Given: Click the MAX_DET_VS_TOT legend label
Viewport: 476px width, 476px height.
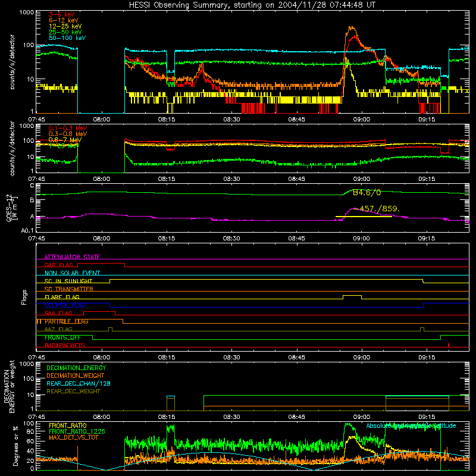Looking at the screenshot, I should click(x=74, y=437).
